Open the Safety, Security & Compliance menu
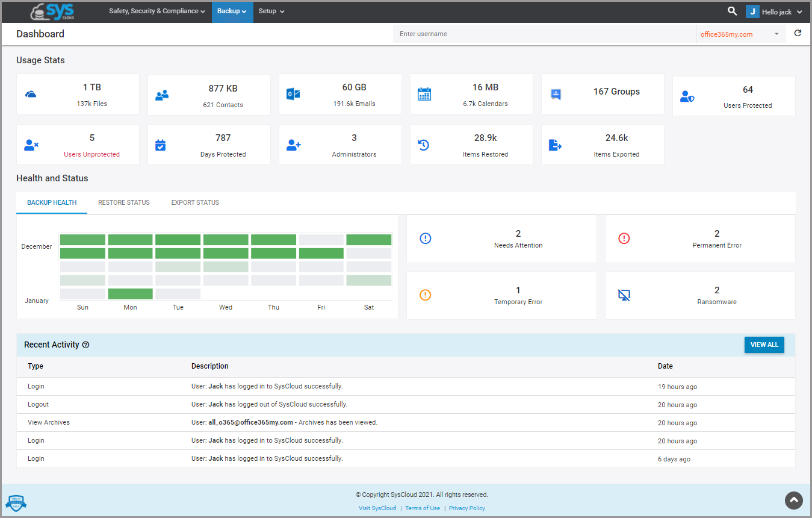812x518 pixels. coord(157,11)
